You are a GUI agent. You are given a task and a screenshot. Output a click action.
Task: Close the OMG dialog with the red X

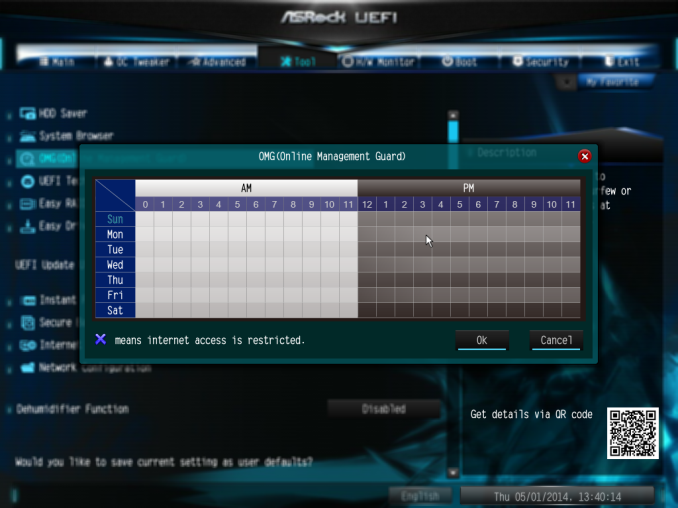point(585,156)
